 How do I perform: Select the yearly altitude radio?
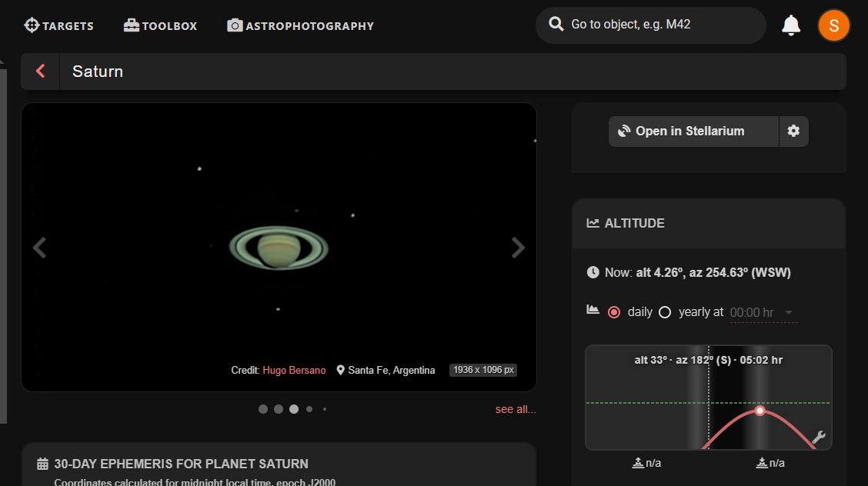[x=665, y=312]
